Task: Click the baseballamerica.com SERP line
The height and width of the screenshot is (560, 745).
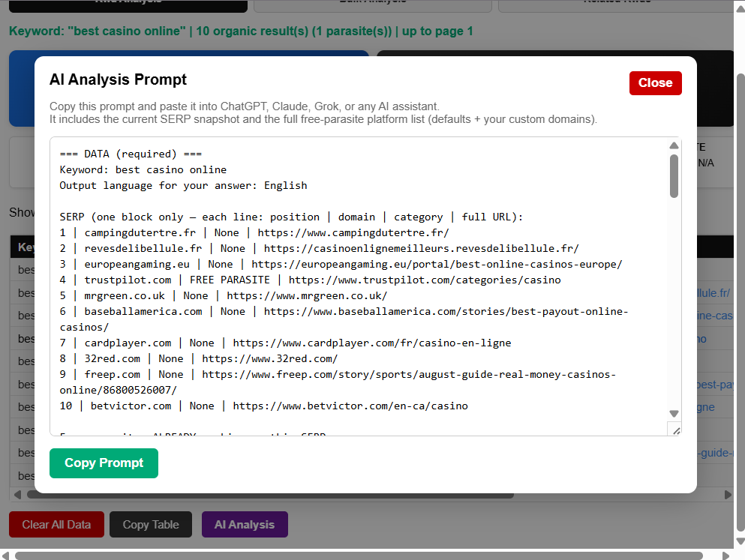Action: pyautogui.click(x=344, y=319)
